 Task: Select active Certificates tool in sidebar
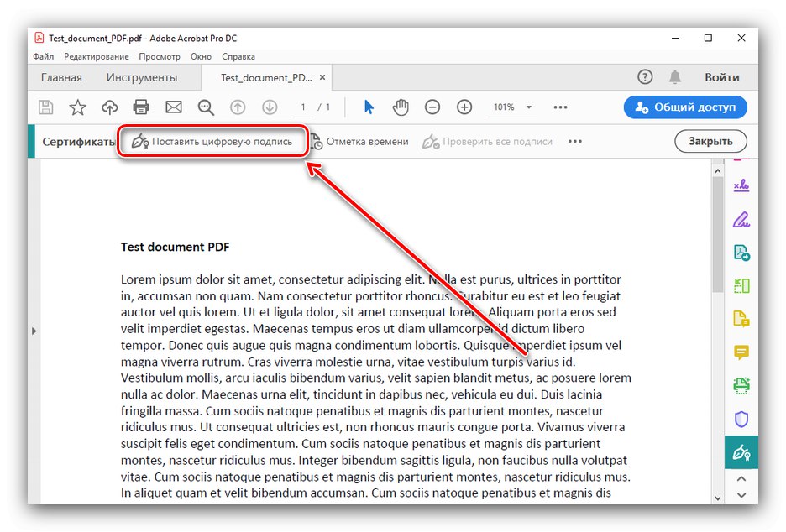pos(741,452)
